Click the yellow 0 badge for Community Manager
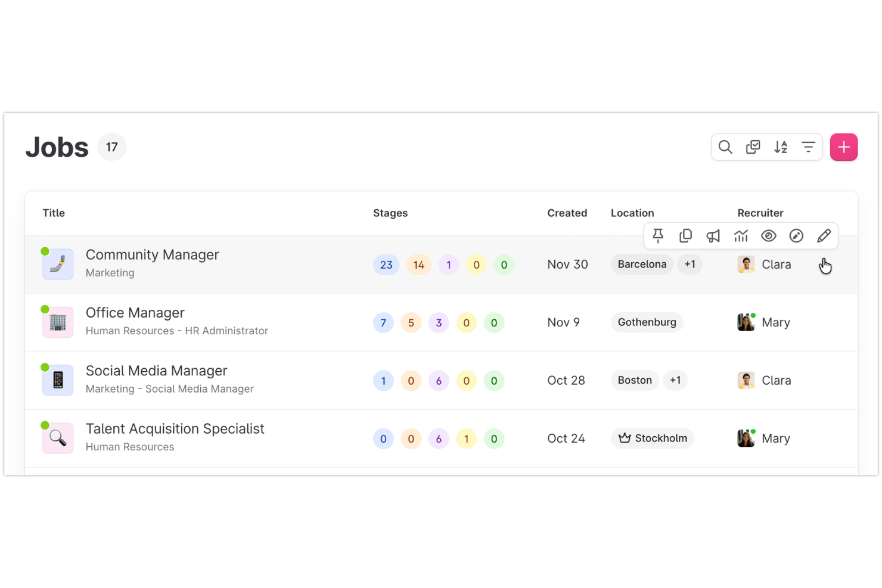882x588 pixels. [476, 265]
